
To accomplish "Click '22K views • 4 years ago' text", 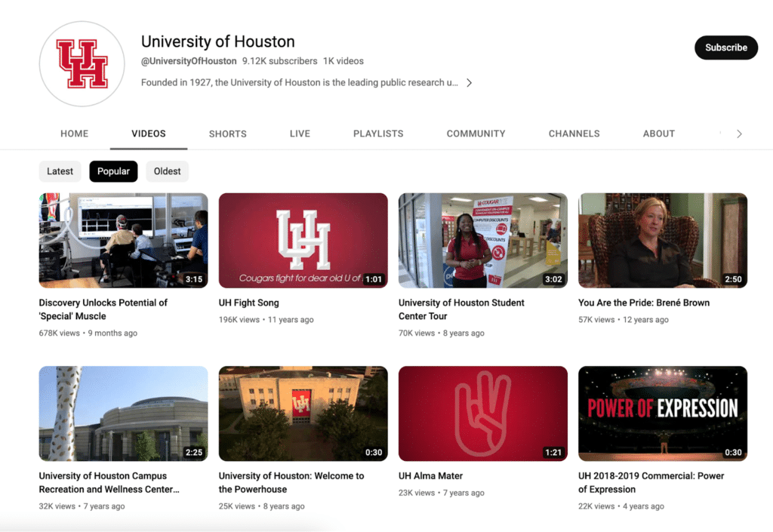I will (621, 506).
